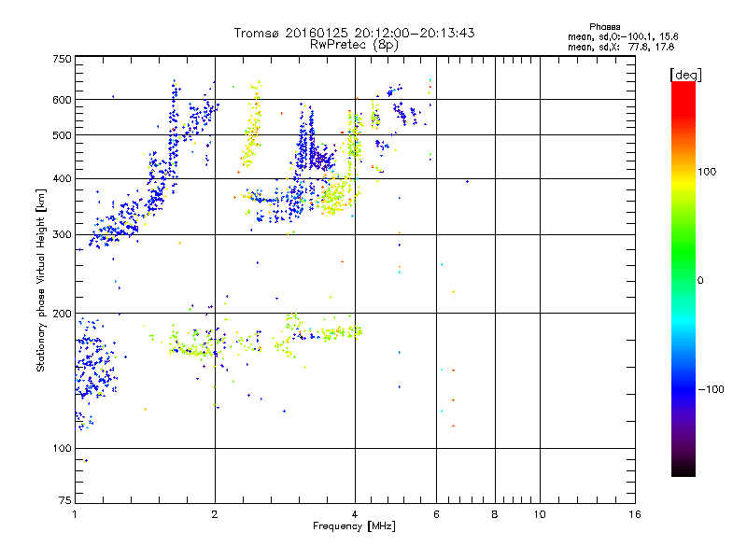Click the 8 MHz frequency tick label
This screenshot has width=747, height=560.
point(495,514)
